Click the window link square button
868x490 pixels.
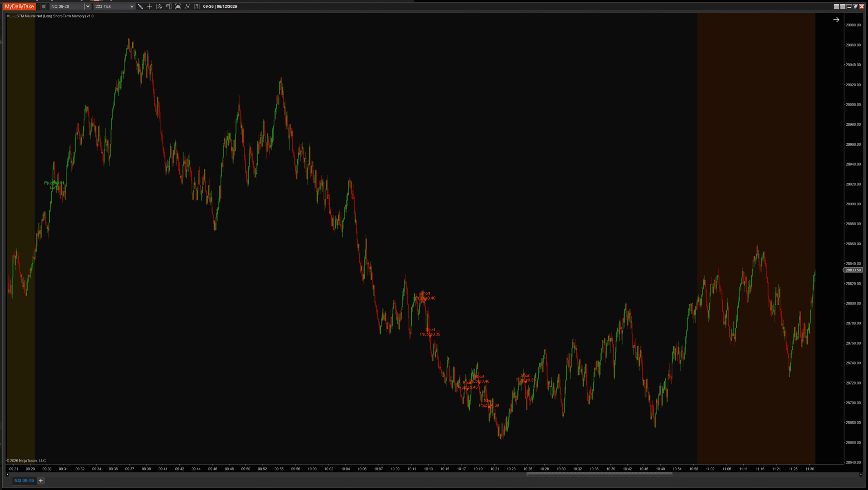coord(43,6)
